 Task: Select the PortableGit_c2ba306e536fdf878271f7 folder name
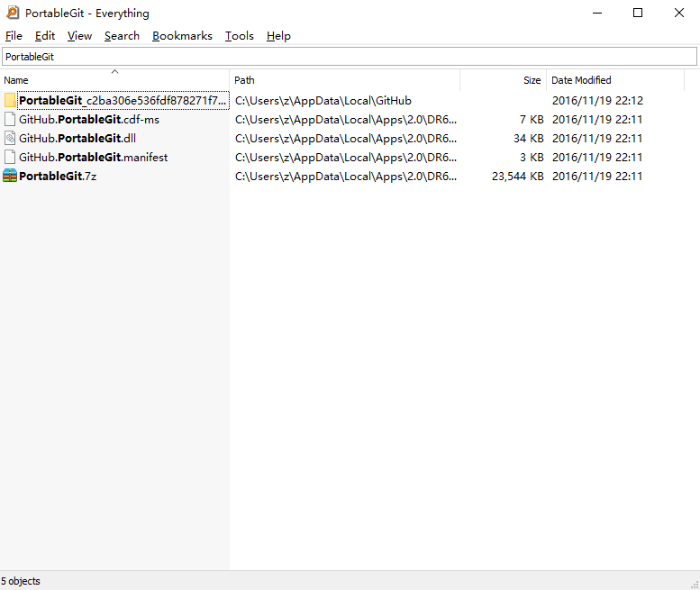[x=123, y=100]
